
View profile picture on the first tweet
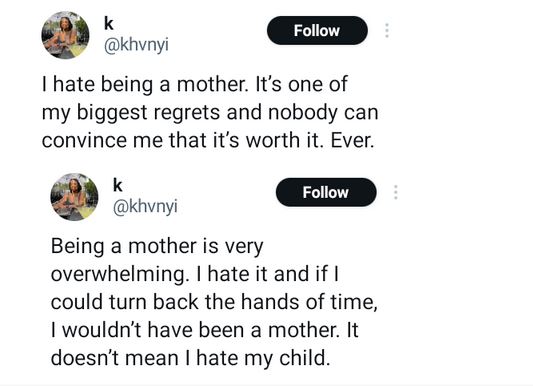click(65, 35)
